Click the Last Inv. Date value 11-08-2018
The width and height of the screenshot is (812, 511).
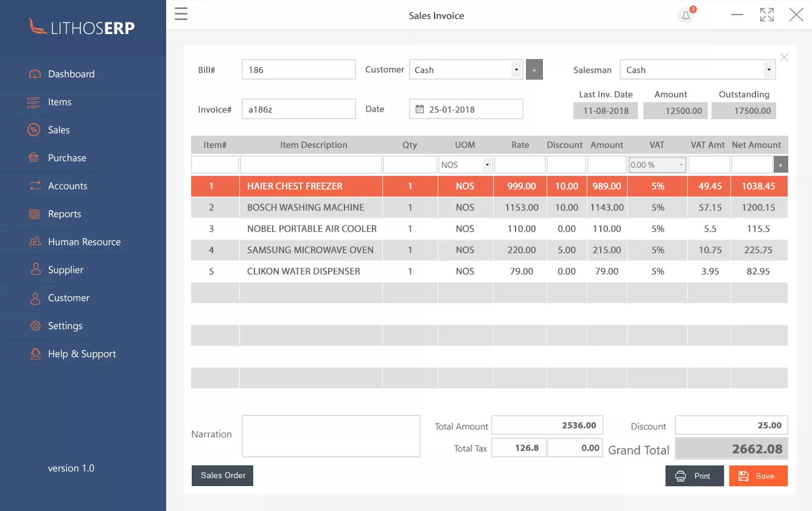pos(606,111)
